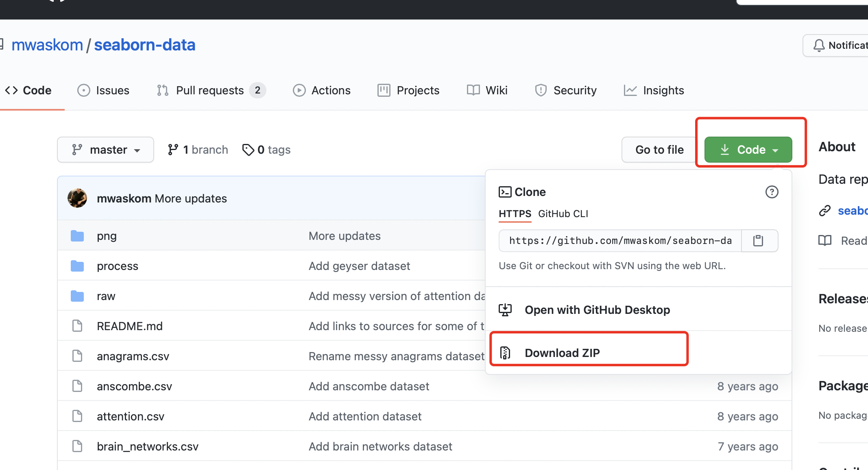The height and width of the screenshot is (470, 868).
Task: Click the clone URL text field
Action: 620,241
